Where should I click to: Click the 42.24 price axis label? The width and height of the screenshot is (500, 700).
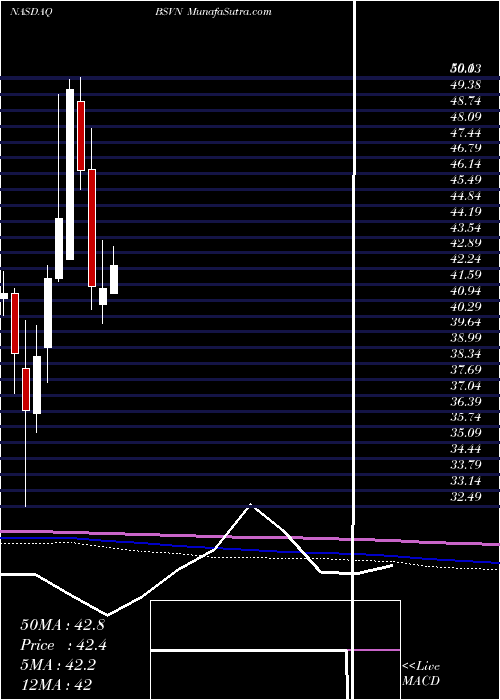click(x=466, y=259)
